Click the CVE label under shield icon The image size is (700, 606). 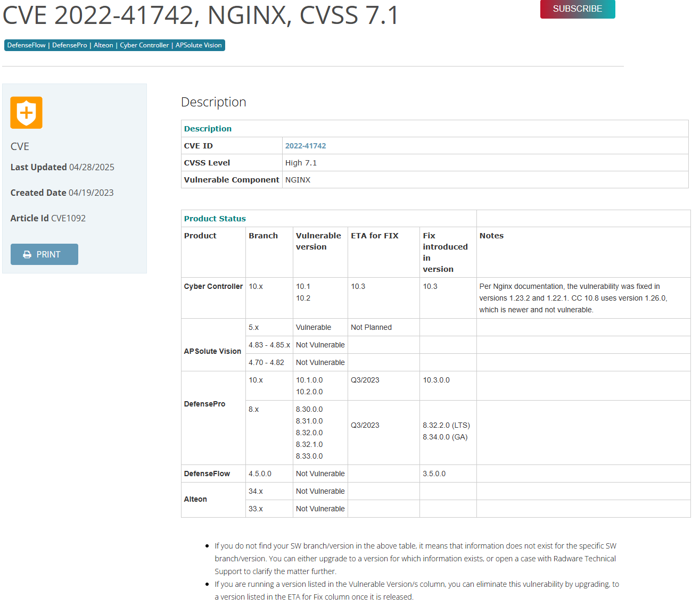click(x=20, y=146)
